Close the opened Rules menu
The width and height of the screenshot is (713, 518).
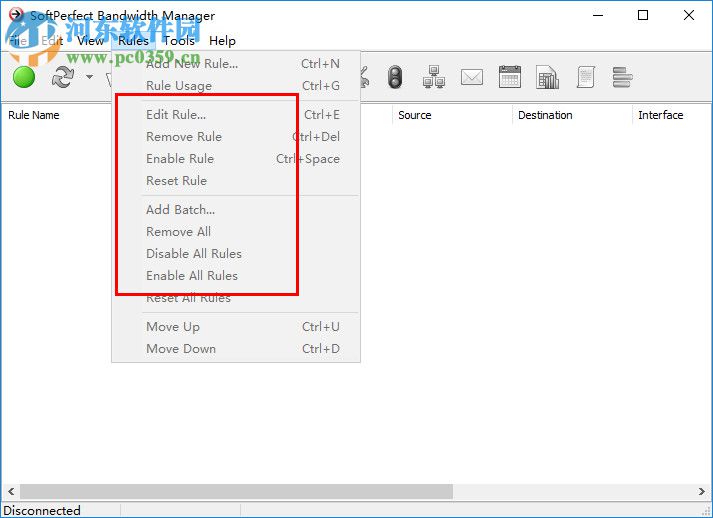pyautogui.click(x=133, y=40)
